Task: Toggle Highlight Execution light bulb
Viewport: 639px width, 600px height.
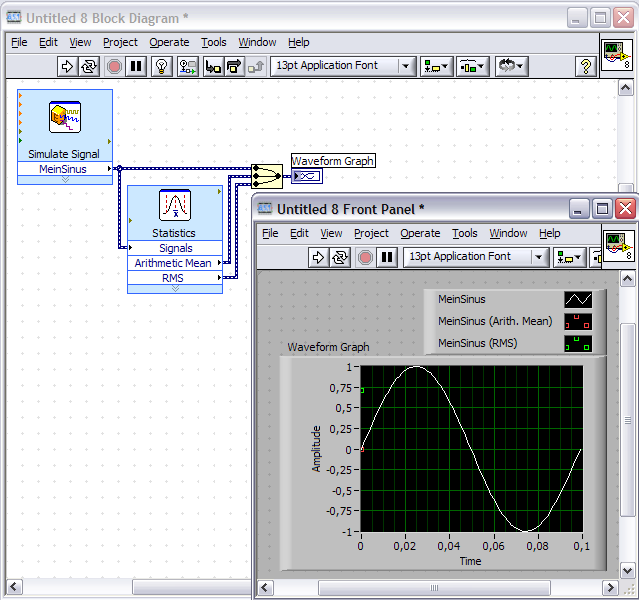Action: pos(161,66)
